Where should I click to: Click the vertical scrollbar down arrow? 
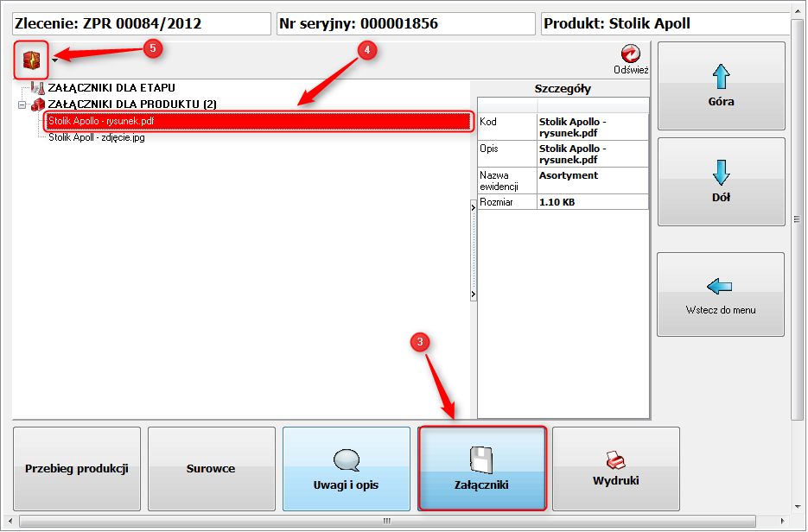point(797,506)
